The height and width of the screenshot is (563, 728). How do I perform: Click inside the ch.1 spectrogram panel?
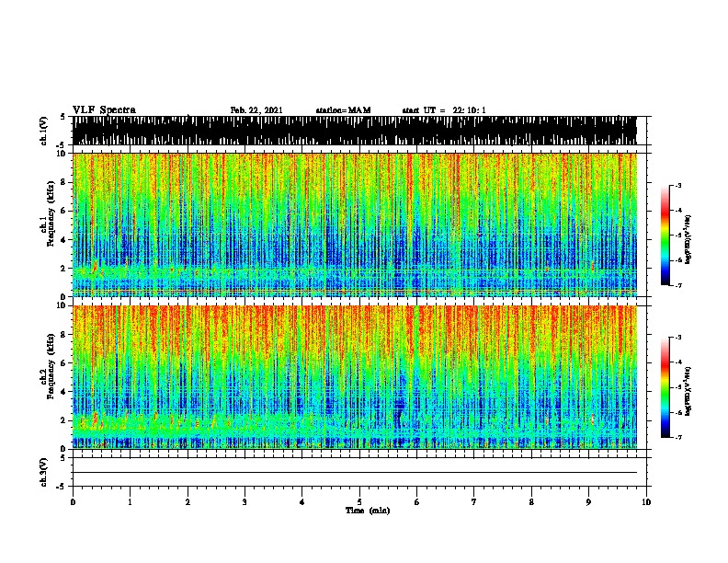coord(355,224)
